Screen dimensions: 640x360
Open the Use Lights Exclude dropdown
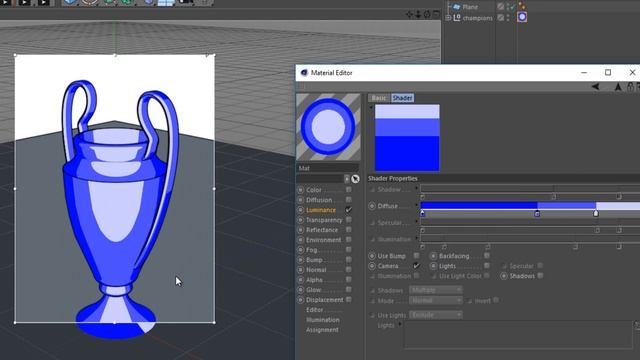[x=436, y=315]
